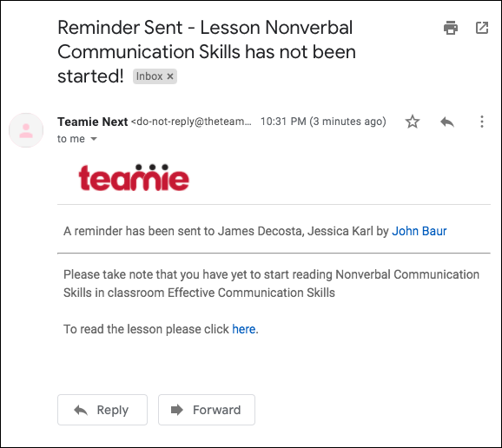
Task: Follow the "here" lesson link
Action: tap(244, 329)
